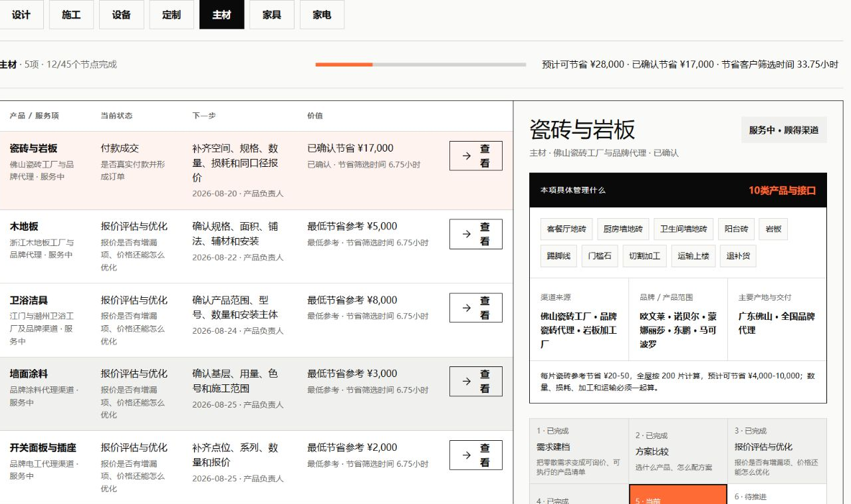Click the 卫浴洁具 product name

point(29,301)
